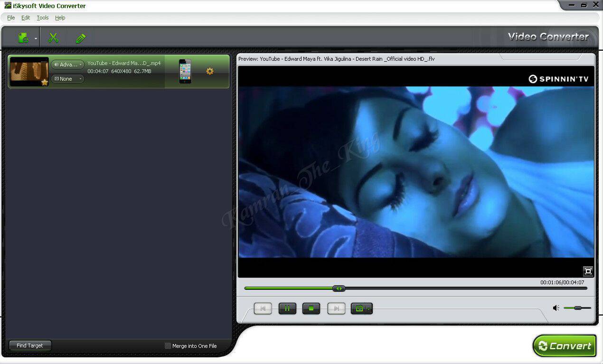603x364 pixels.
Task: Open the snapshot dropdown arrow
Action: (369, 309)
